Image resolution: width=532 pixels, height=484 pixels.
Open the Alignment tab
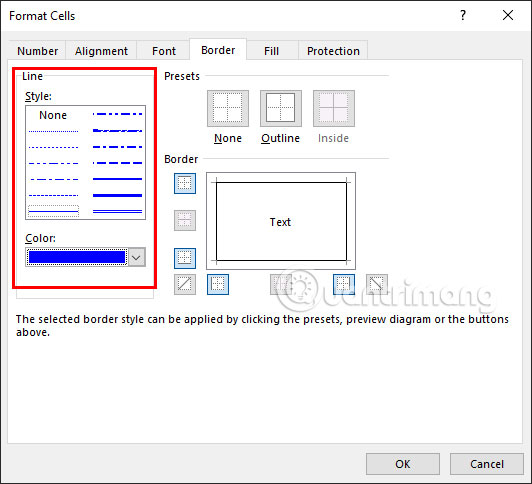101,51
